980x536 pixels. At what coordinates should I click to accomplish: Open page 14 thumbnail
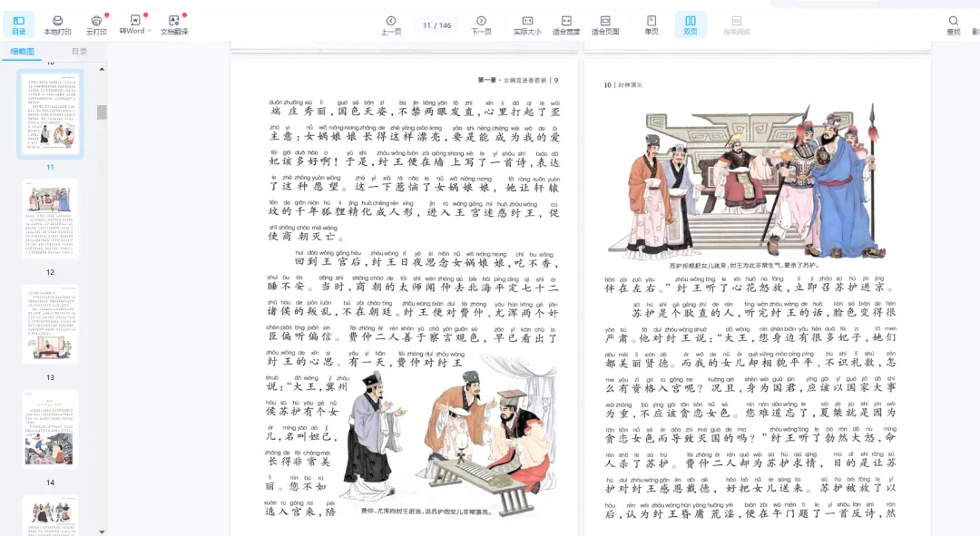coord(51,429)
